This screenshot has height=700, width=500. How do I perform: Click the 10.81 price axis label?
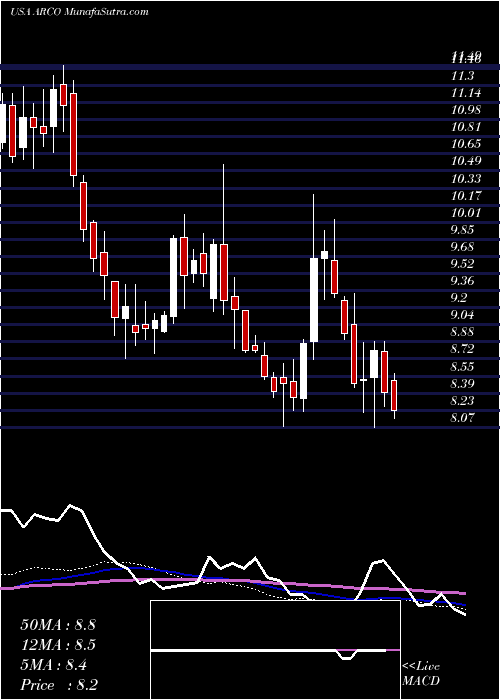pyautogui.click(x=466, y=127)
